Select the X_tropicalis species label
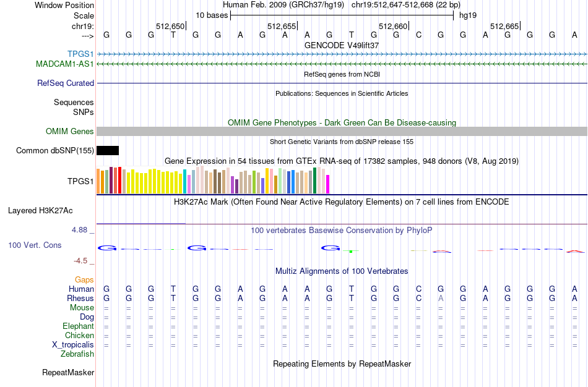Screen dimensions: 588x387 73,345
